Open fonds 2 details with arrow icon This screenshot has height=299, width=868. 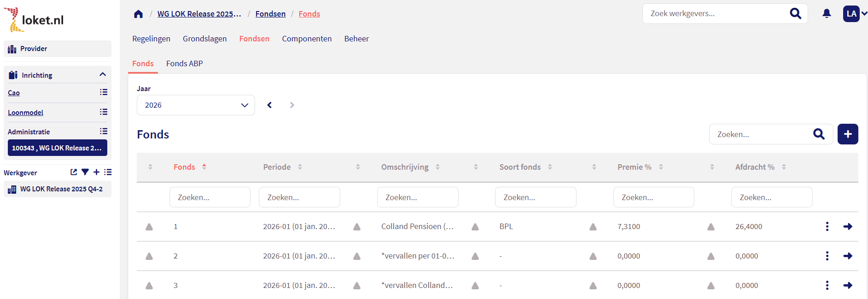coord(847,256)
